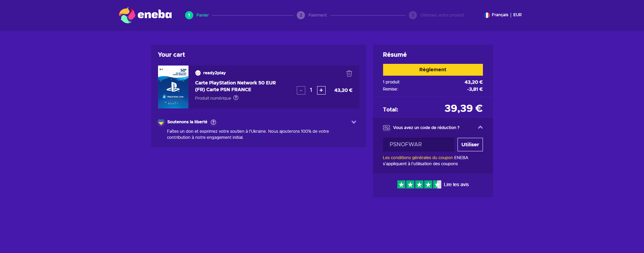Delete item with trash icon
The width and height of the screenshot is (644, 253).
349,73
